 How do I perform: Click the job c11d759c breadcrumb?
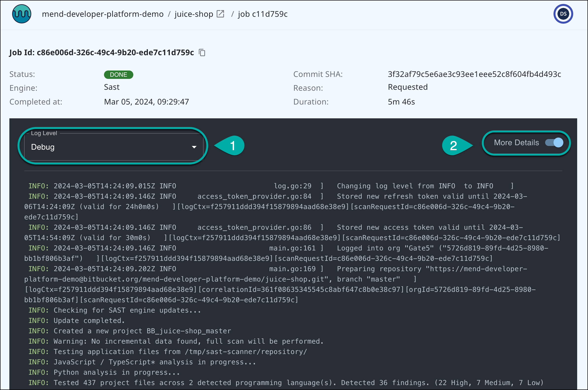click(262, 14)
